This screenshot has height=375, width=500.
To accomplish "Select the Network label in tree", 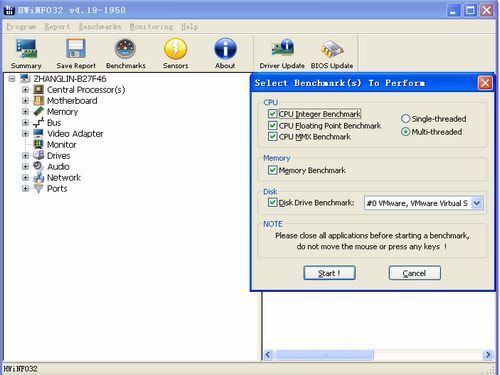I will click(64, 178).
